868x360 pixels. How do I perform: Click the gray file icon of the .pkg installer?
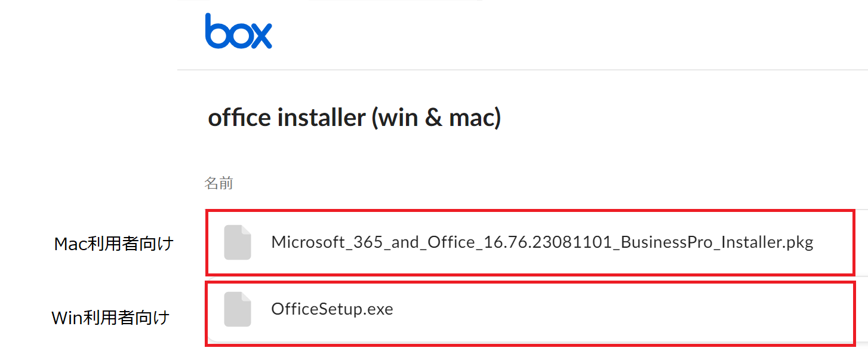(x=237, y=242)
